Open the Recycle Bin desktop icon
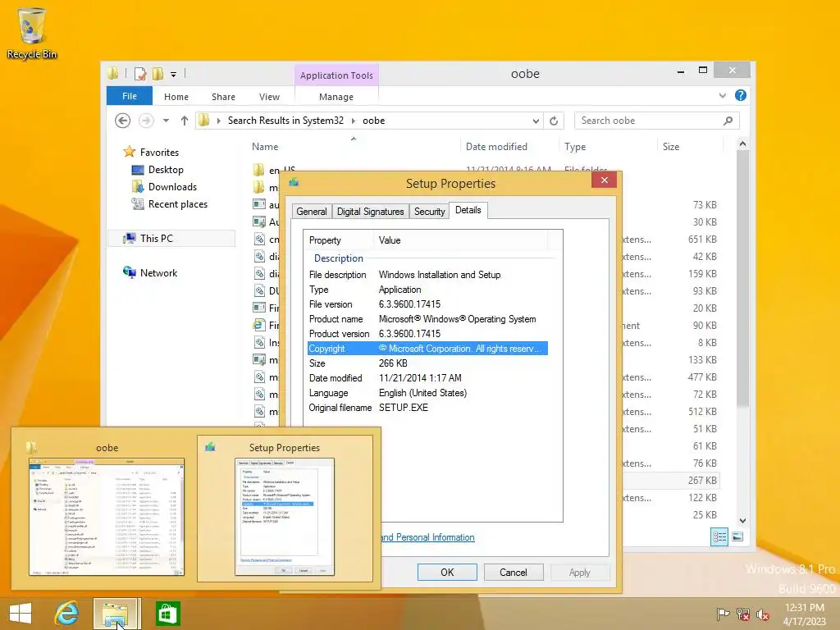 (31, 33)
